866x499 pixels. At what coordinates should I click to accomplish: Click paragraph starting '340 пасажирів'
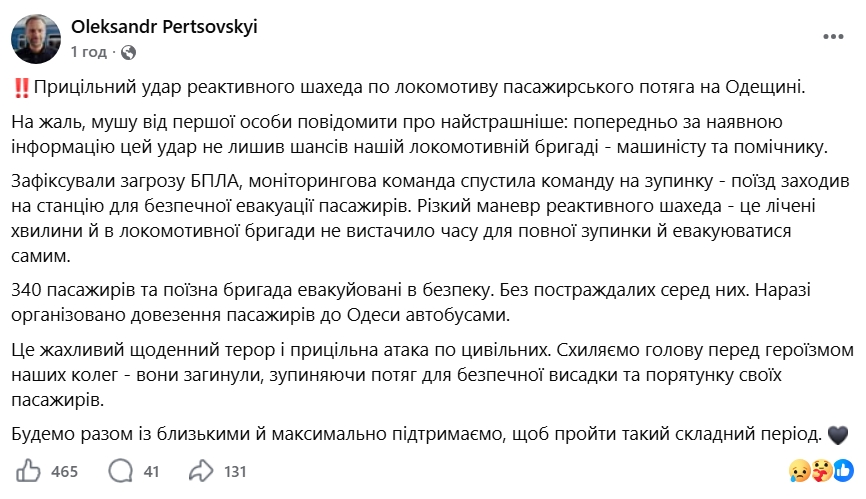[411, 302]
